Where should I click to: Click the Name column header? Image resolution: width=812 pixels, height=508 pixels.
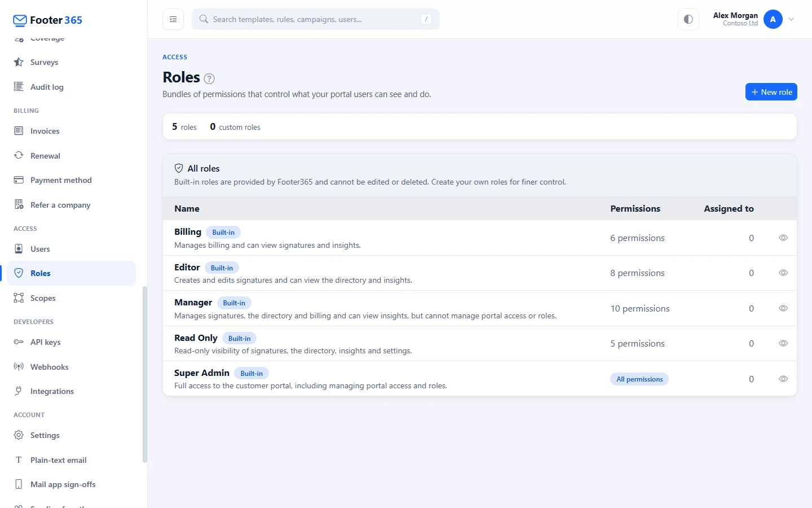[187, 209]
